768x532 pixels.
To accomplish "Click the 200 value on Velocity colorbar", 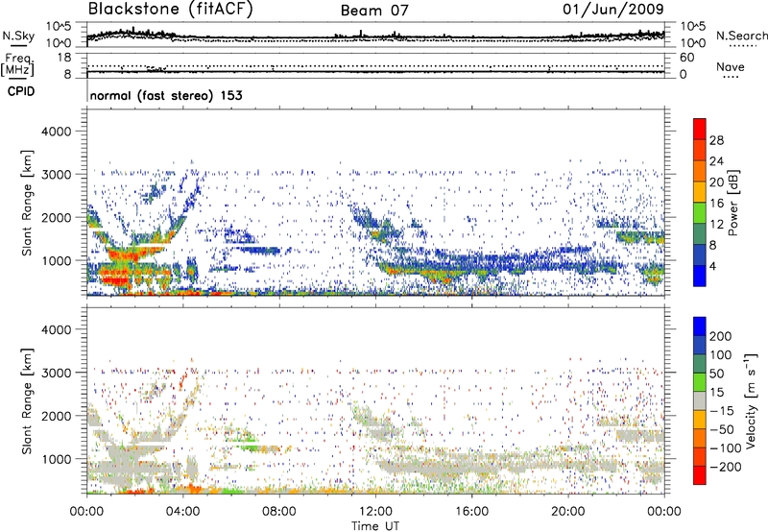I will 721,336.
